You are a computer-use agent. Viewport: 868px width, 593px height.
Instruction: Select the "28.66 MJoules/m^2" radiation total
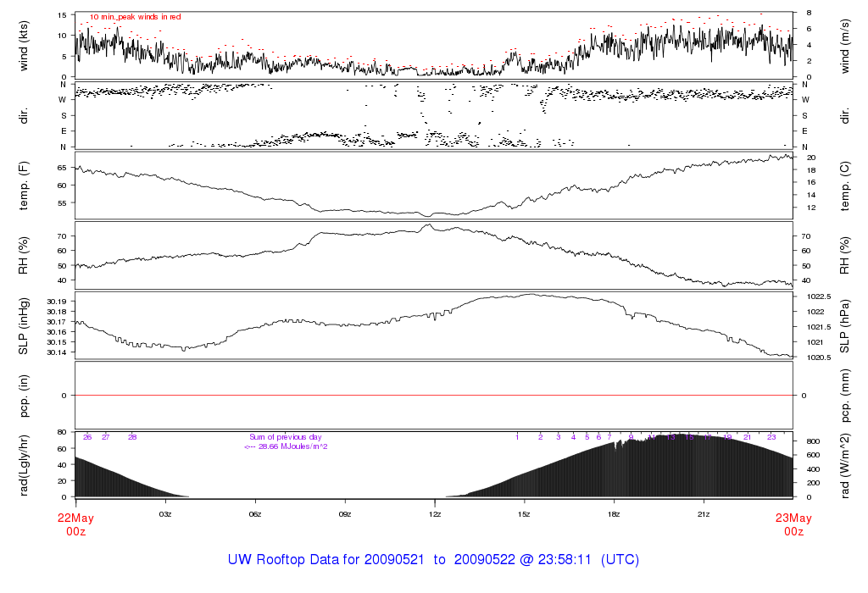(x=286, y=446)
